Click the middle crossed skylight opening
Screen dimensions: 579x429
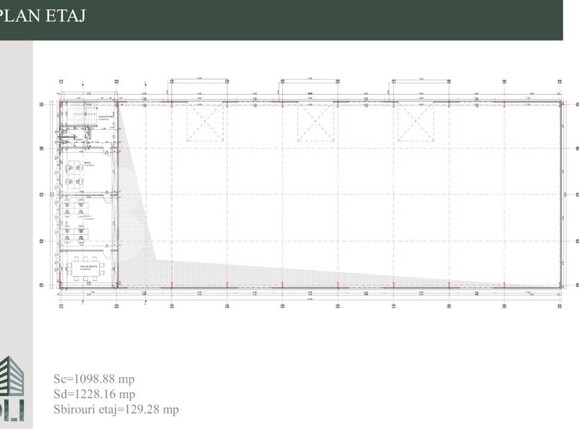(x=316, y=122)
